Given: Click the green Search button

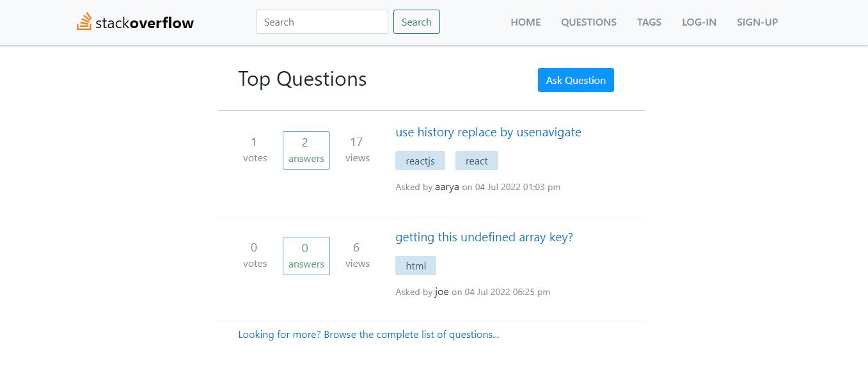Looking at the screenshot, I should pos(416,22).
